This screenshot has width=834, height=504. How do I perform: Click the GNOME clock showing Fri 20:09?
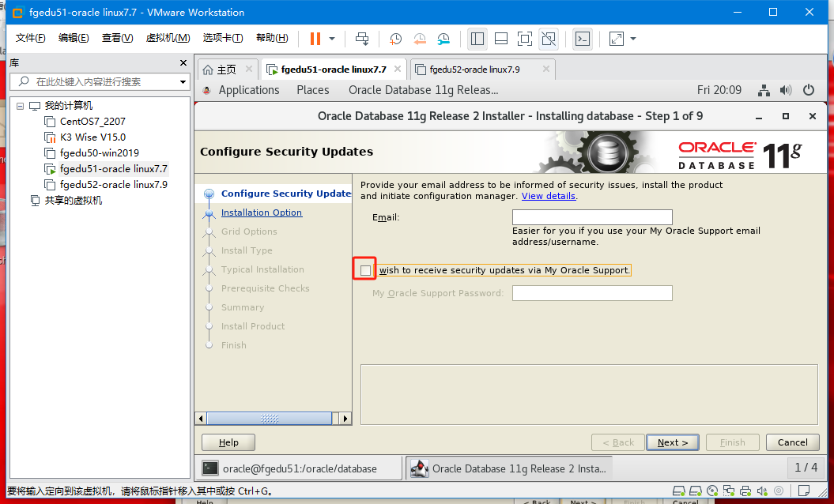click(719, 90)
